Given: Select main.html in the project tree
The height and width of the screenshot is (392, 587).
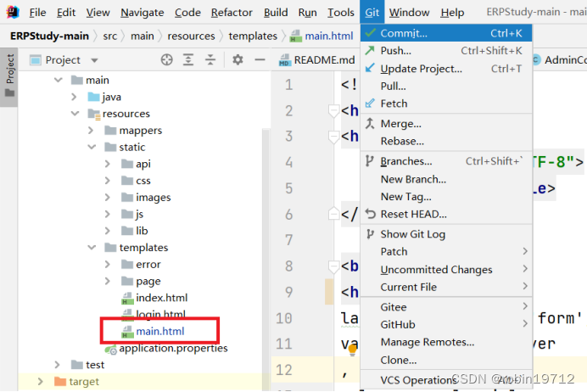Looking at the screenshot, I should click(159, 332).
